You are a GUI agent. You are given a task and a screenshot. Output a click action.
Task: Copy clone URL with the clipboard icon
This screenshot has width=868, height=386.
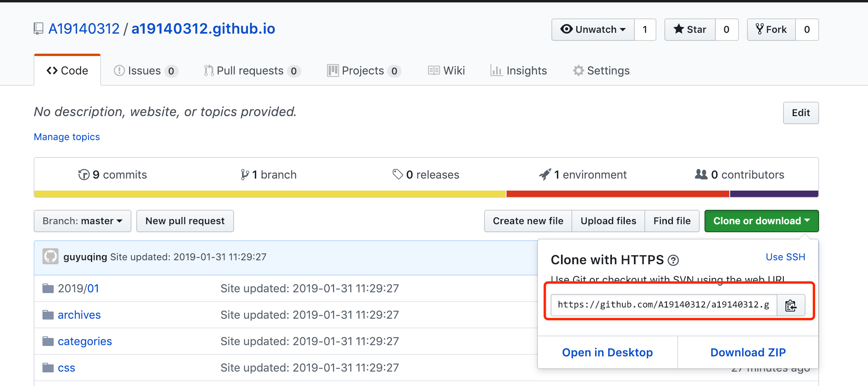[x=791, y=305]
